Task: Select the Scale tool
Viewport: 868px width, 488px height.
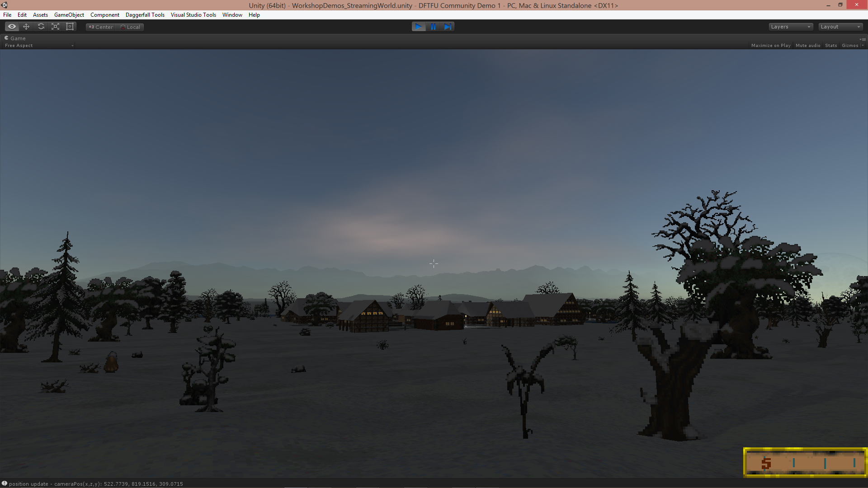Action: pyautogui.click(x=55, y=26)
